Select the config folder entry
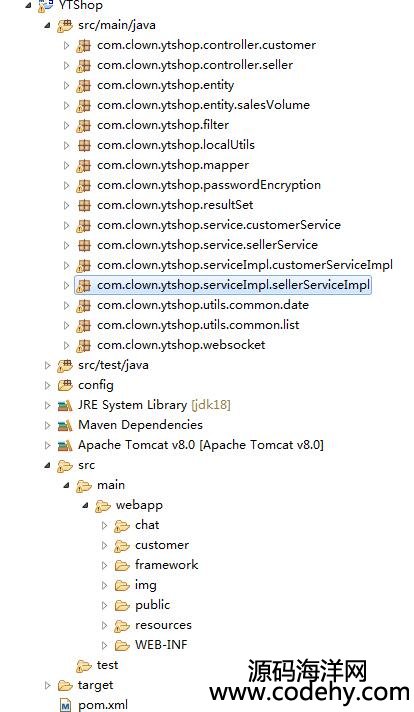This screenshot has height=712, width=414. [96, 385]
